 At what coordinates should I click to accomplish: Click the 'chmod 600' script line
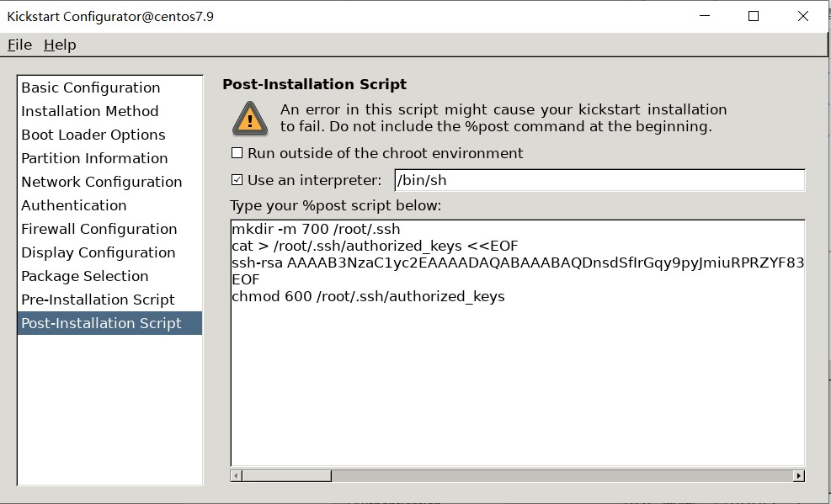368,296
